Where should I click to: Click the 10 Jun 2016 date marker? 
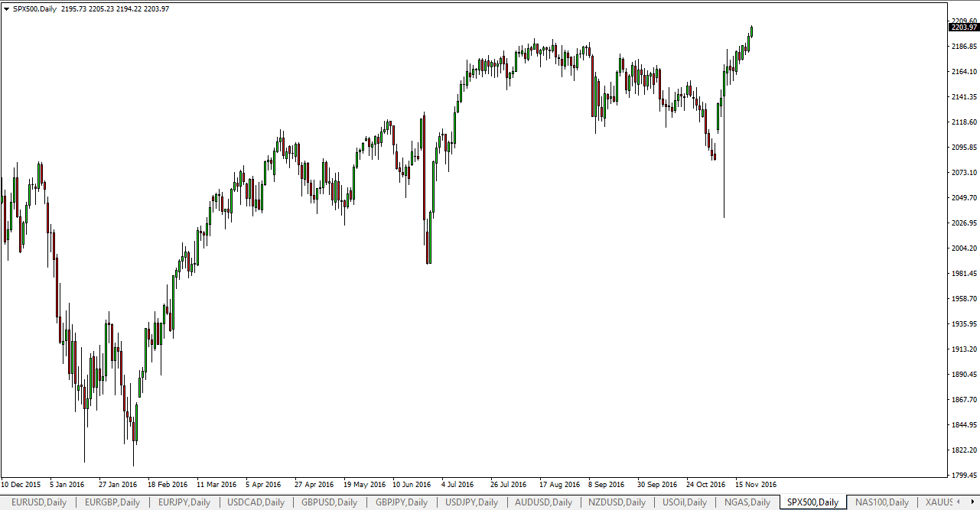point(412,484)
